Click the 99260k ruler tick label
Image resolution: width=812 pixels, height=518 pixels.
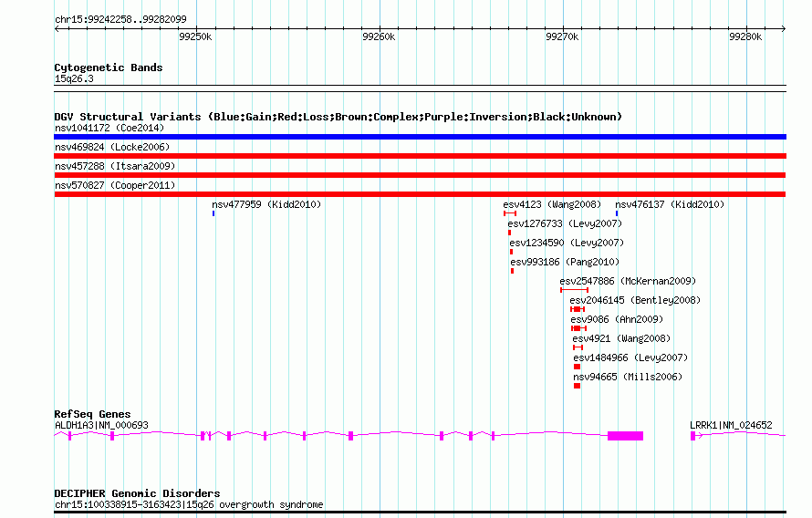click(379, 36)
